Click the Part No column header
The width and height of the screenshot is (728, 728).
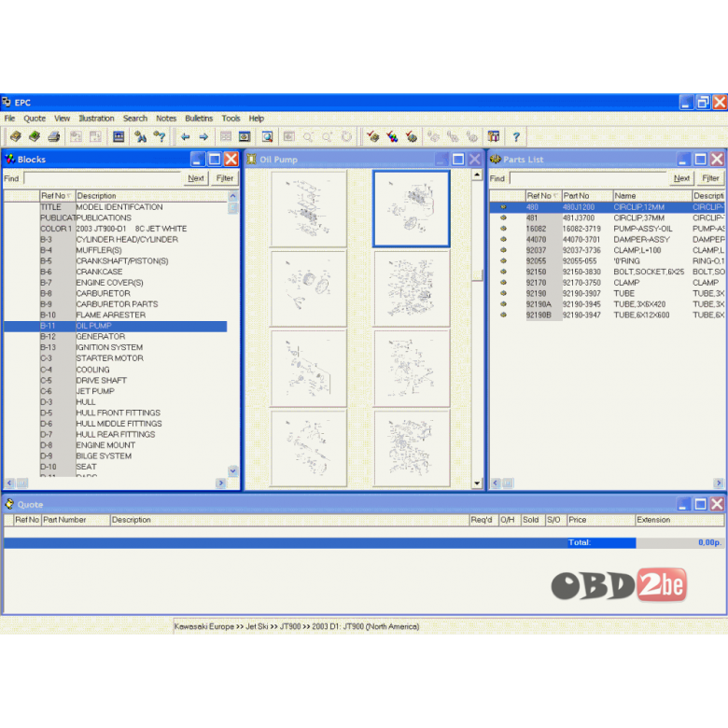[587, 196]
